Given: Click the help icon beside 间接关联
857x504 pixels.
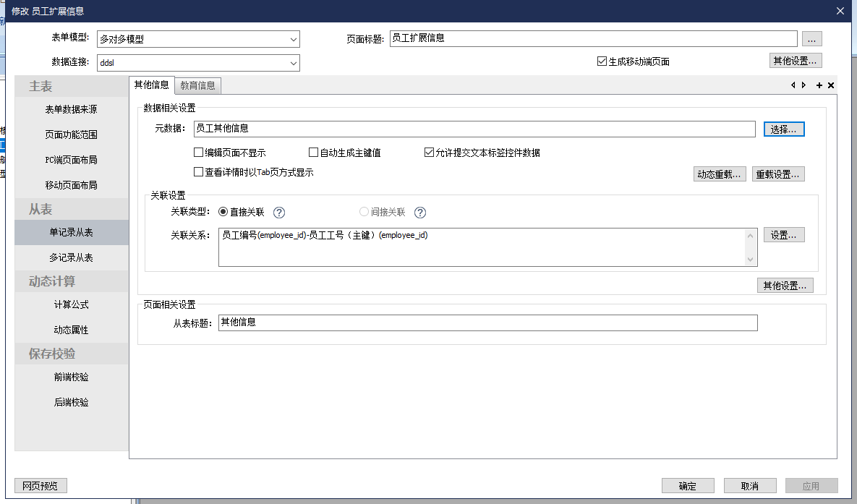Looking at the screenshot, I should pos(420,213).
